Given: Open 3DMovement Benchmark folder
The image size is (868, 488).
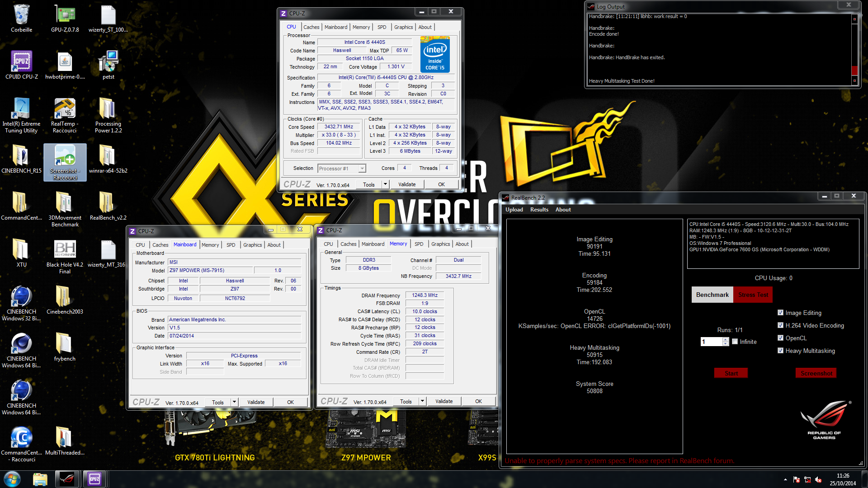Looking at the screenshot, I should click(65, 209).
